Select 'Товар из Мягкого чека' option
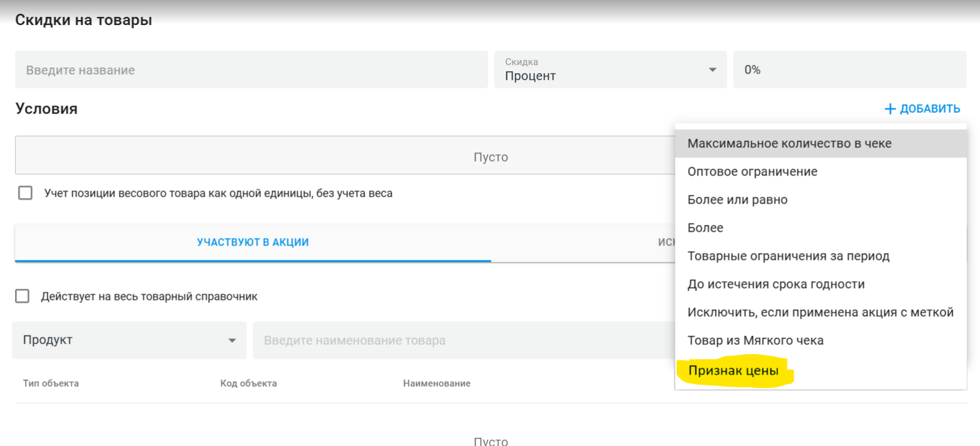Image resolution: width=980 pixels, height=446 pixels. pos(755,340)
